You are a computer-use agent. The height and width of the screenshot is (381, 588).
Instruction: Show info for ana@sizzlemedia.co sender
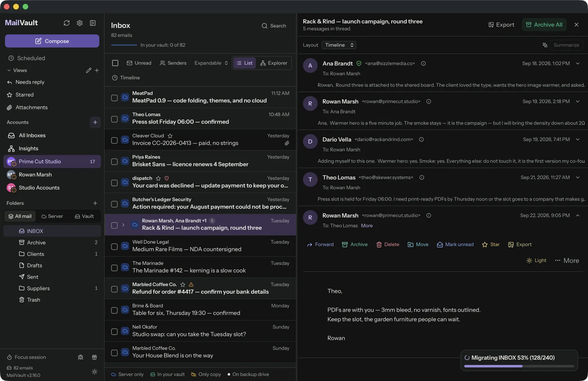pos(423,63)
